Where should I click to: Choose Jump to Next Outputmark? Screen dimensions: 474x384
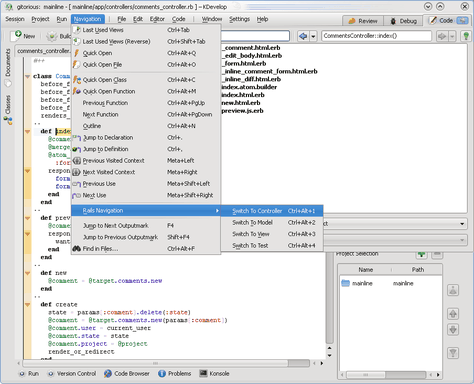(x=146, y=226)
